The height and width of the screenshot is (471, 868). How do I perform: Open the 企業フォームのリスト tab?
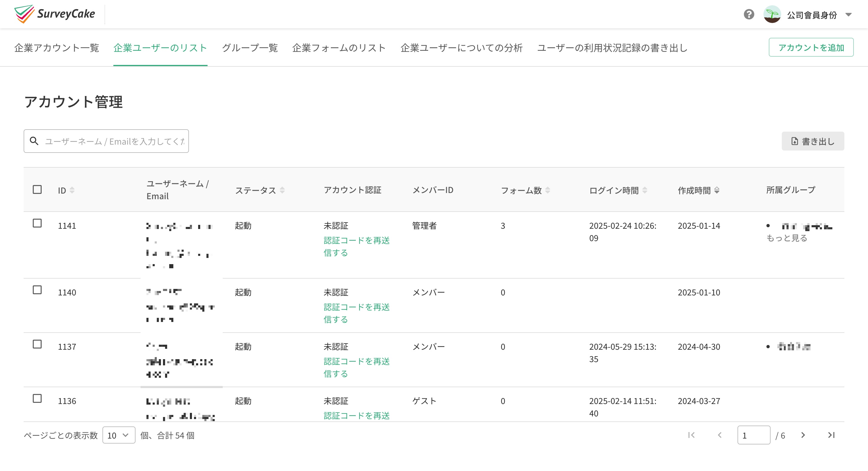339,48
